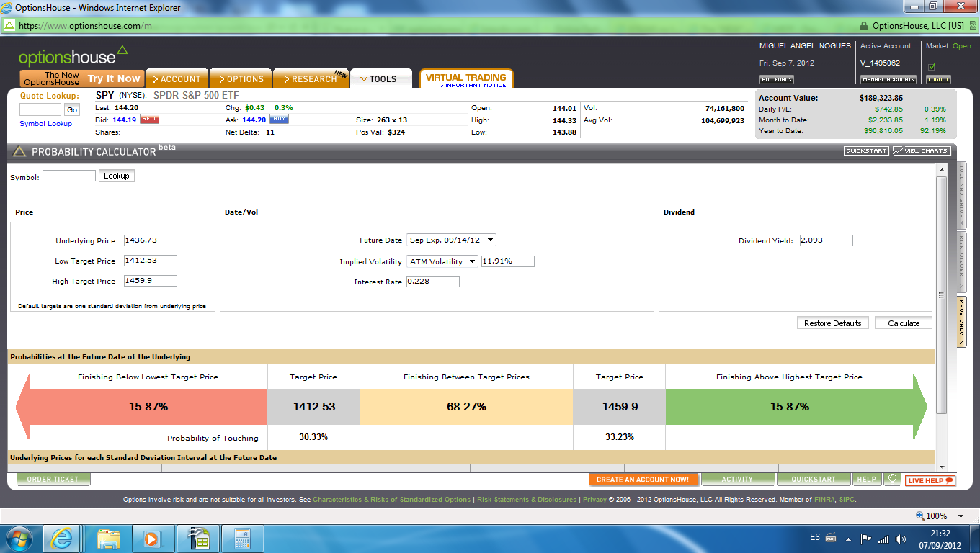Open Live Help chat
The width and height of the screenshot is (980, 553).
[930, 480]
